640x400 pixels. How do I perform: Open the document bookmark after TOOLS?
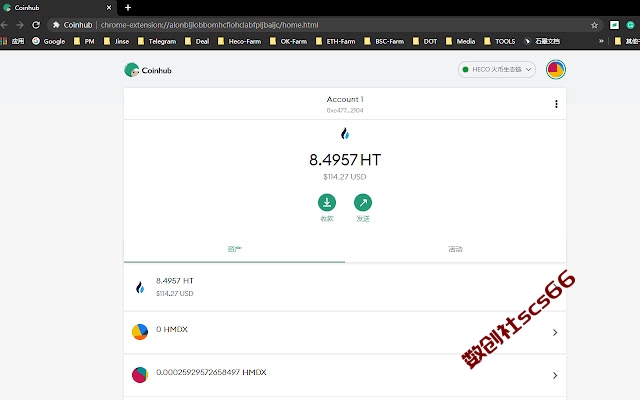point(542,41)
